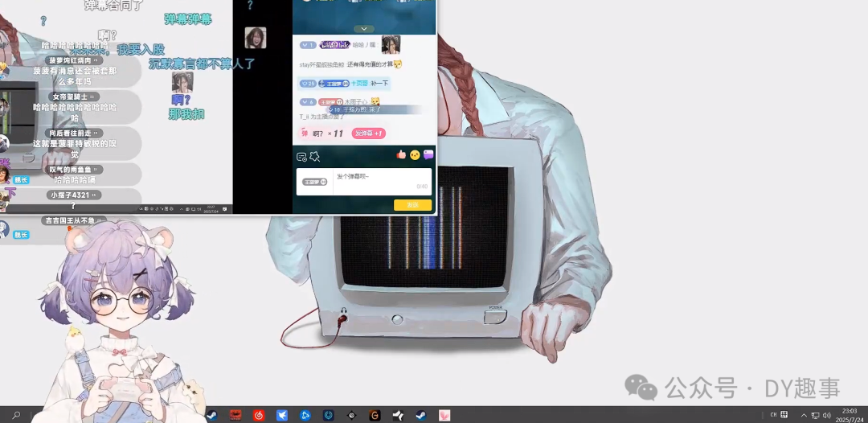The height and width of the screenshot is (423, 868).
Task: Expand the chevron-down pill above the chat
Action: click(x=364, y=29)
